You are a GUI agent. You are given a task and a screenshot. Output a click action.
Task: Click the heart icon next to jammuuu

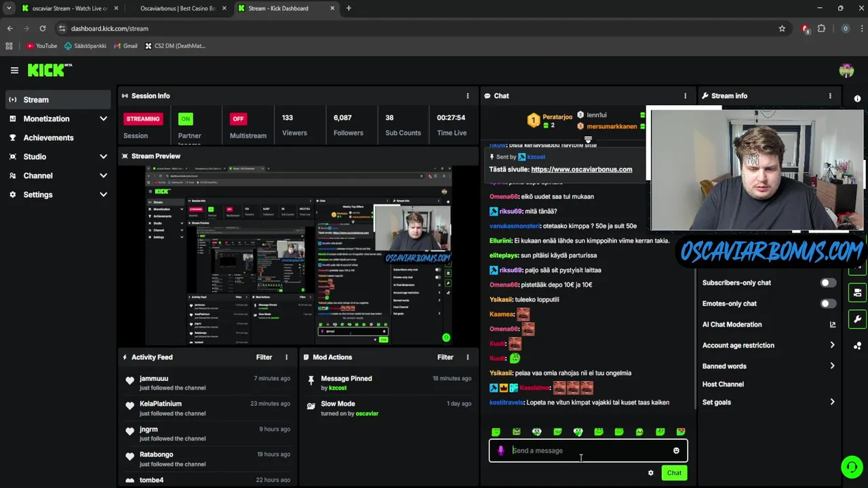pos(130,381)
